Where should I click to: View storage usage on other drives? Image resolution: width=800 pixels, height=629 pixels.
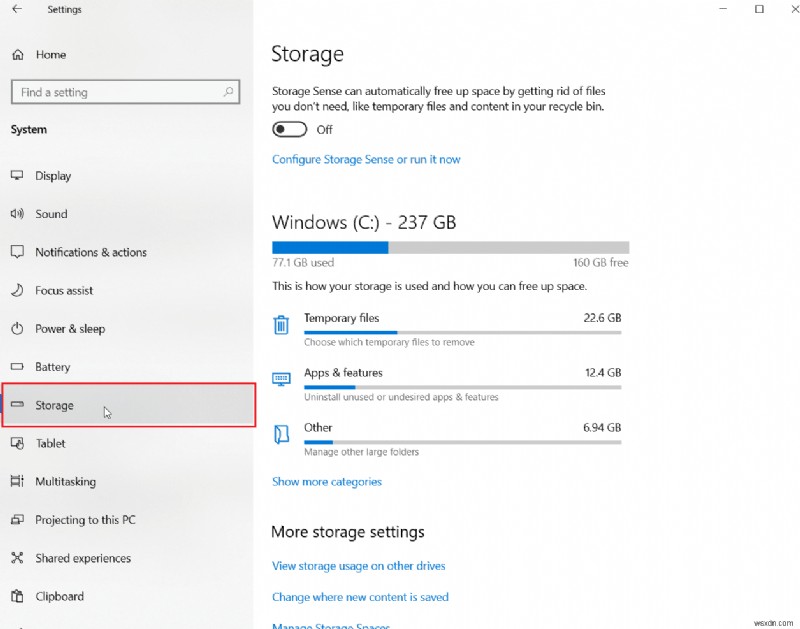tap(358, 566)
